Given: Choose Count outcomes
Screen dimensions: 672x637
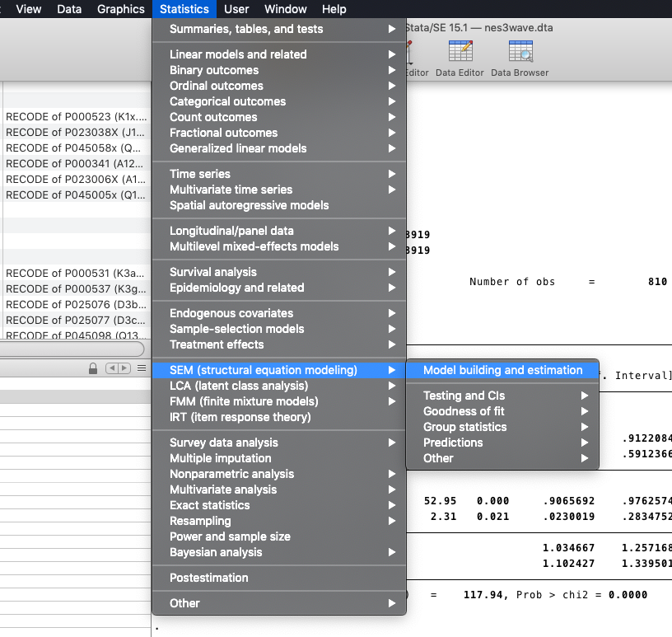Looking at the screenshot, I should pos(279,117).
